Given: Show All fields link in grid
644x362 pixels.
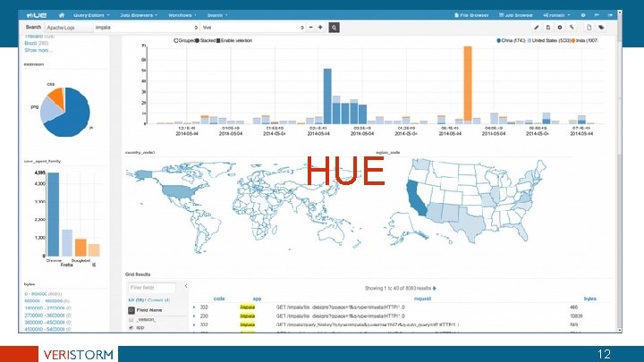Looking at the screenshot, I should point(136,300).
